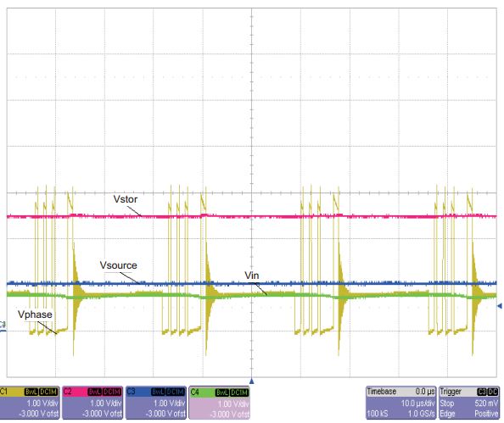Open the C2 pink channel descriptor box

(x=92, y=403)
